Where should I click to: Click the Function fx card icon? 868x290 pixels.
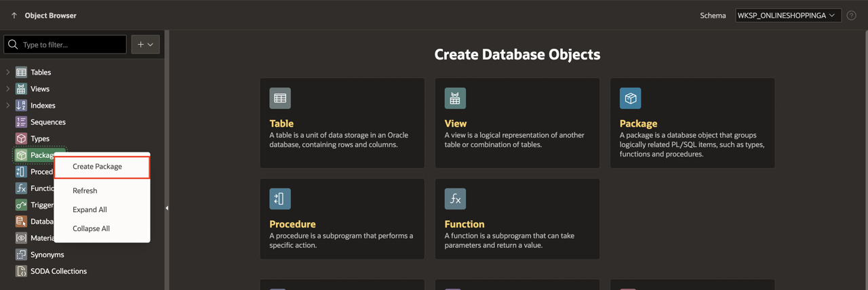(455, 199)
